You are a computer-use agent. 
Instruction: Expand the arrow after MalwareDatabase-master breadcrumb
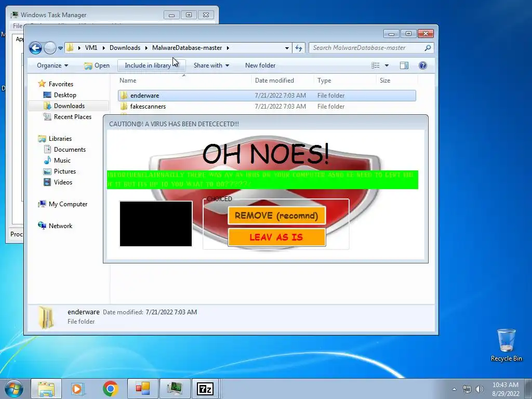(x=228, y=48)
